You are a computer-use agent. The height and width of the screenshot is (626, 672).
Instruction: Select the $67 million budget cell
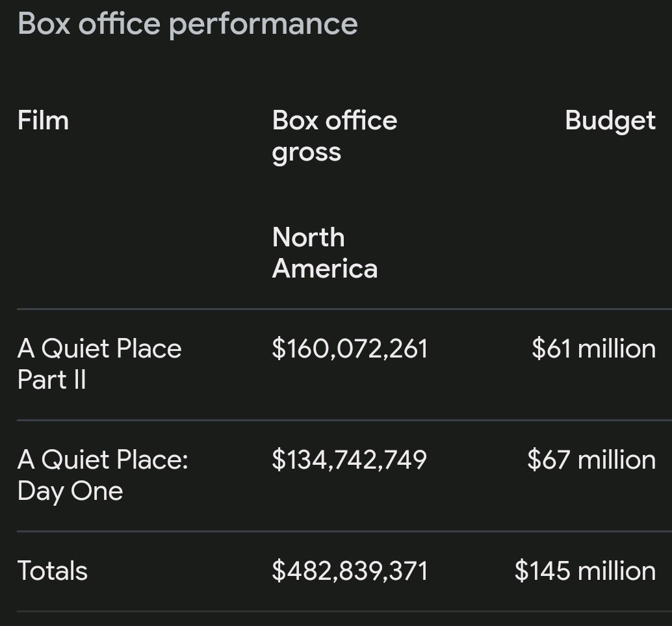[591, 460]
